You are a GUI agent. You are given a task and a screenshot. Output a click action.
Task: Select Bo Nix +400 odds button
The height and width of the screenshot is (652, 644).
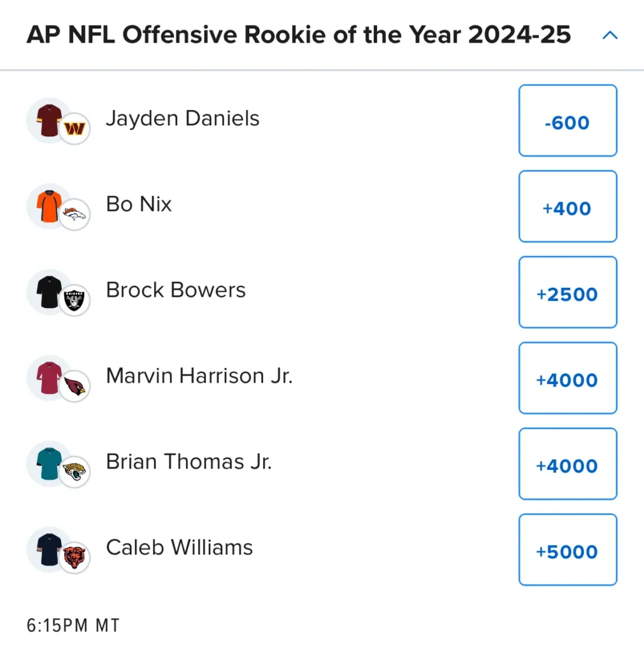click(x=568, y=206)
